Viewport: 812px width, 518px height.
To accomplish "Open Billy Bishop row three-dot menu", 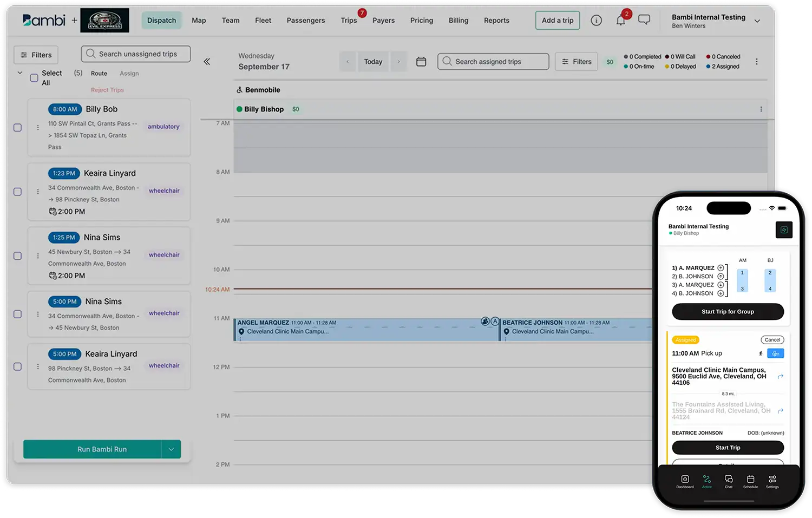I will pyautogui.click(x=761, y=109).
